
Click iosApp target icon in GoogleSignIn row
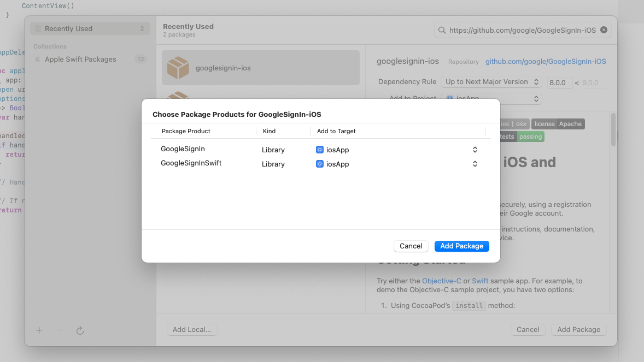click(319, 150)
